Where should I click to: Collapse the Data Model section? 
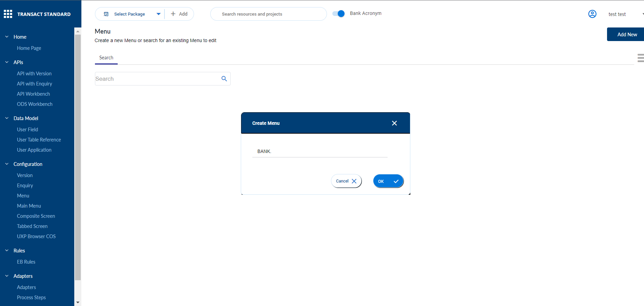pyautogui.click(x=7, y=118)
